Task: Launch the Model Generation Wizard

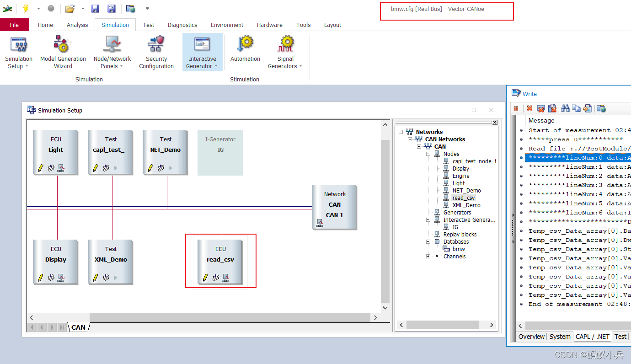Action: click(63, 53)
